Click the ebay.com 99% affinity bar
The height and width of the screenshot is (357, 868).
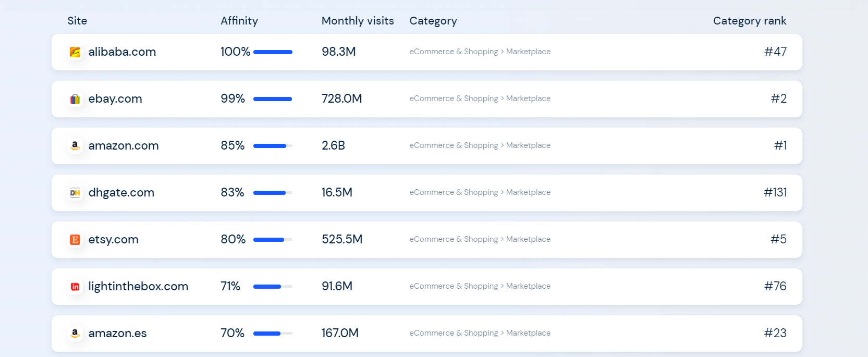[x=273, y=99]
